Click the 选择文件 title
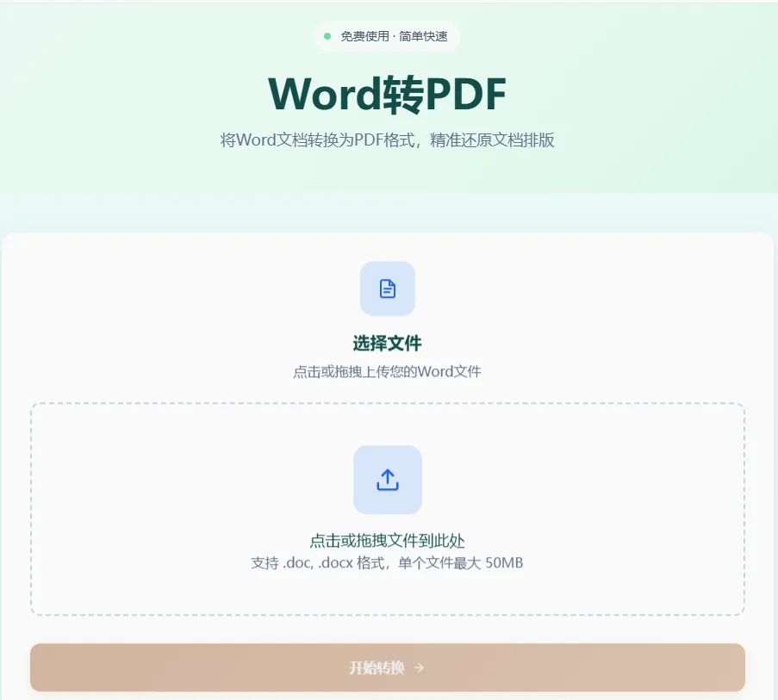Viewport: 778px width, 700px height. click(x=388, y=343)
